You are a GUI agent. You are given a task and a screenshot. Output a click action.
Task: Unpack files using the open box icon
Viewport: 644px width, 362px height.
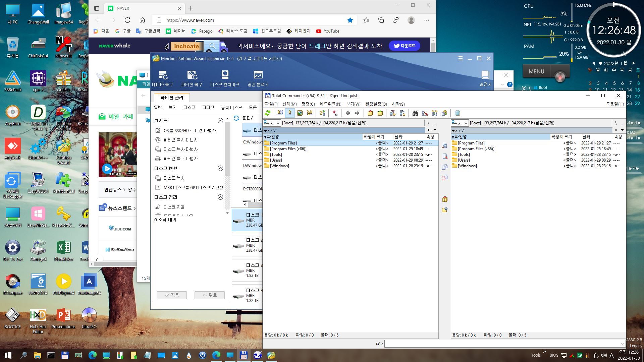[x=380, y=113]
